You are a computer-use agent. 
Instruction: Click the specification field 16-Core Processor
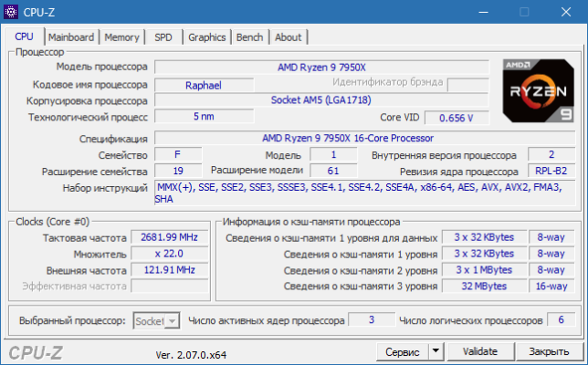tap(365, 138)
